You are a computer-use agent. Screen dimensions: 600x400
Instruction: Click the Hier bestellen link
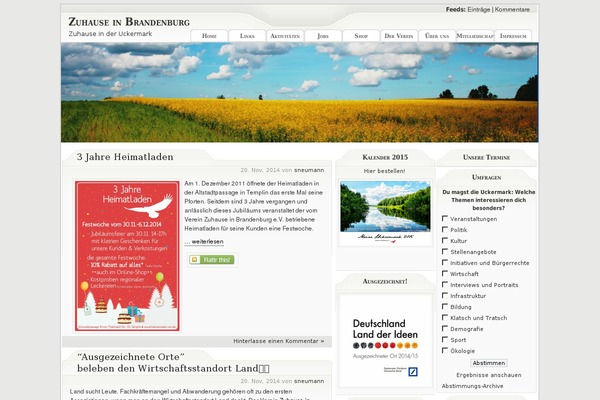384,171
